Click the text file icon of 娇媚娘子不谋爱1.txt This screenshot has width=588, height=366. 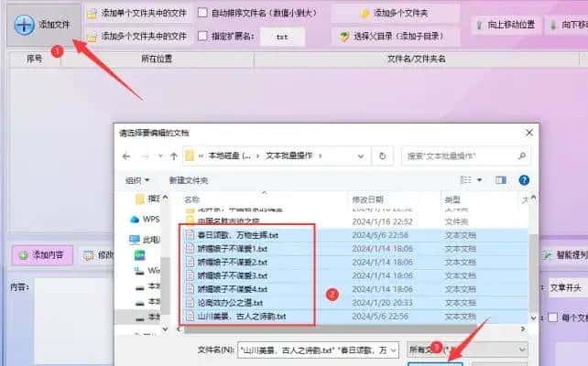coord(191,249)
